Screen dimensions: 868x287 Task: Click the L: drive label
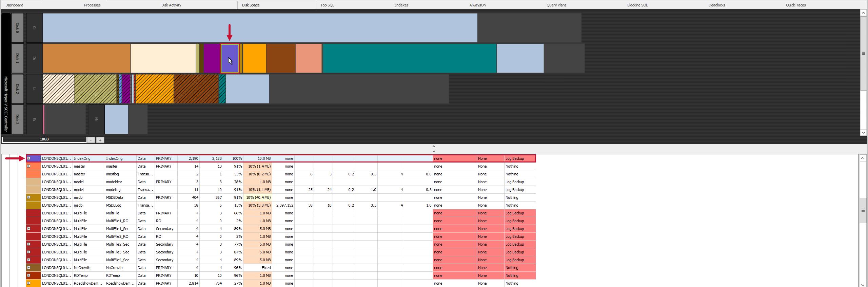tap(34, 89)
